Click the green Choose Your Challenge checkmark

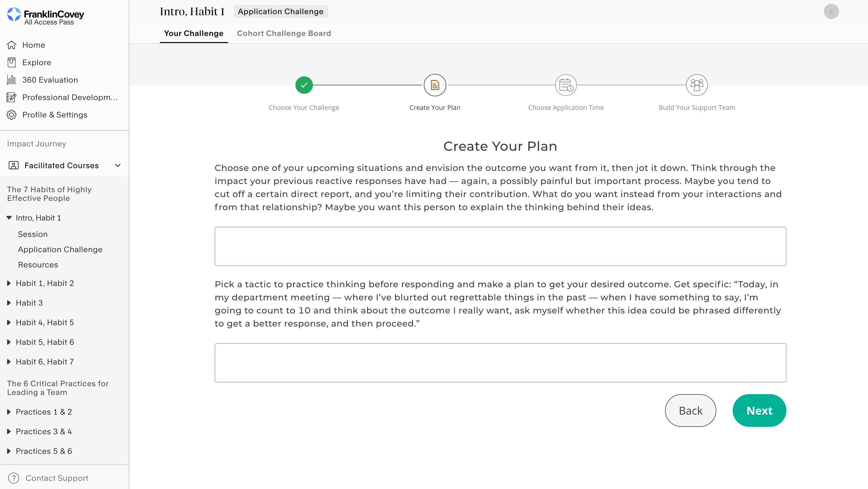pos(304,85)
